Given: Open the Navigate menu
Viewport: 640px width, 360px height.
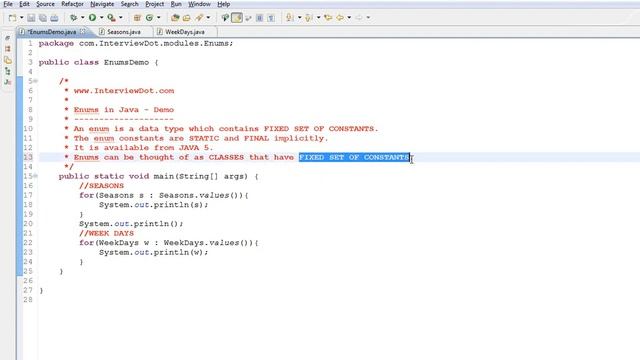Looking at the screenshot, I should (x=102, y=4).
